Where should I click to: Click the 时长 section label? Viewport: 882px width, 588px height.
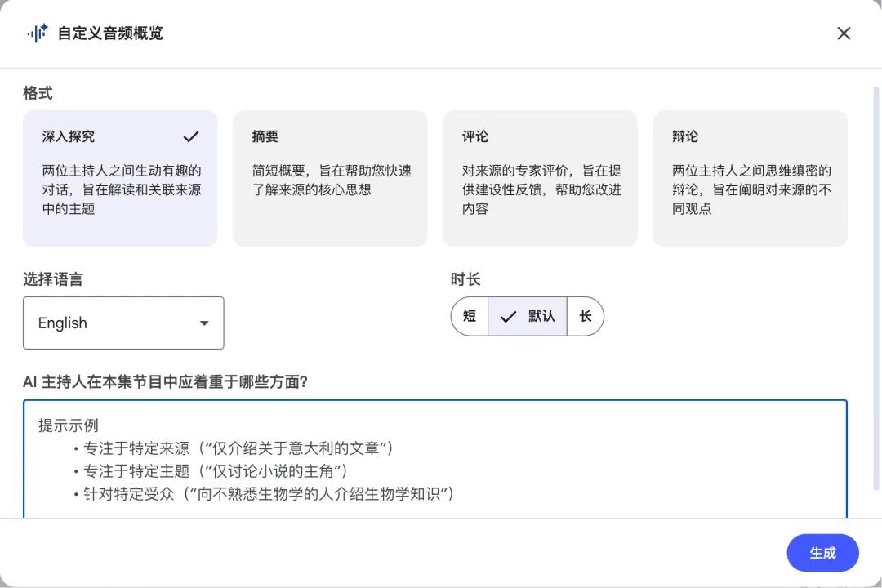(465, 279)
